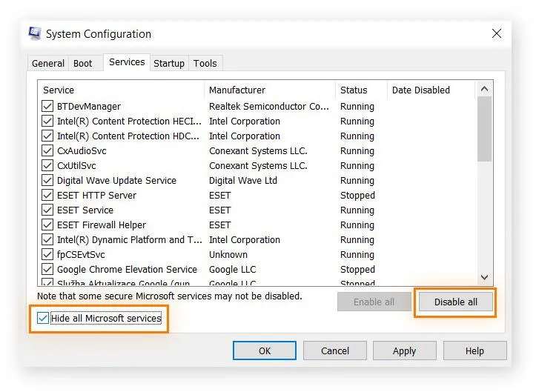Viewport: 536px width, 392px height.
Task: Click the Unknown manufacturer cell
Action: click(228, 255)
